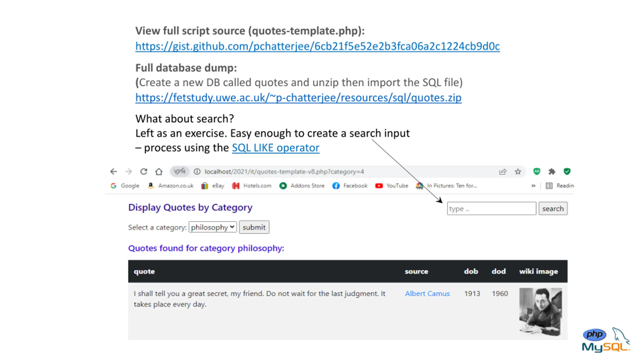Open the share page icon

pos(503,172)
